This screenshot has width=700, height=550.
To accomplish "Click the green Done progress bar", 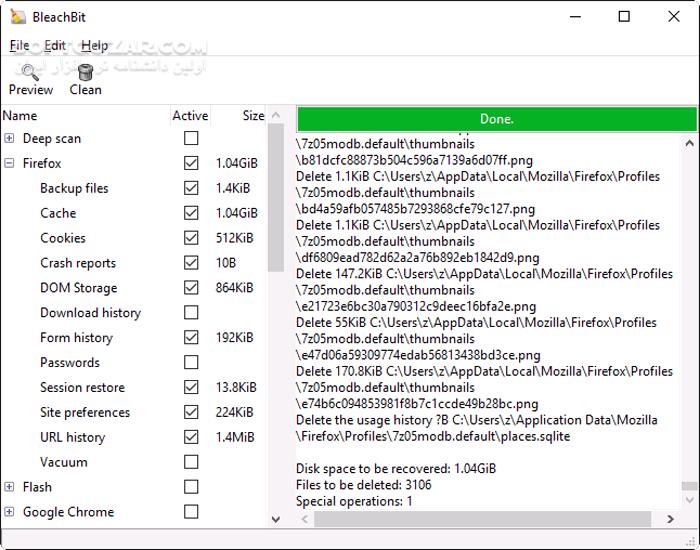I will point(496,119).
